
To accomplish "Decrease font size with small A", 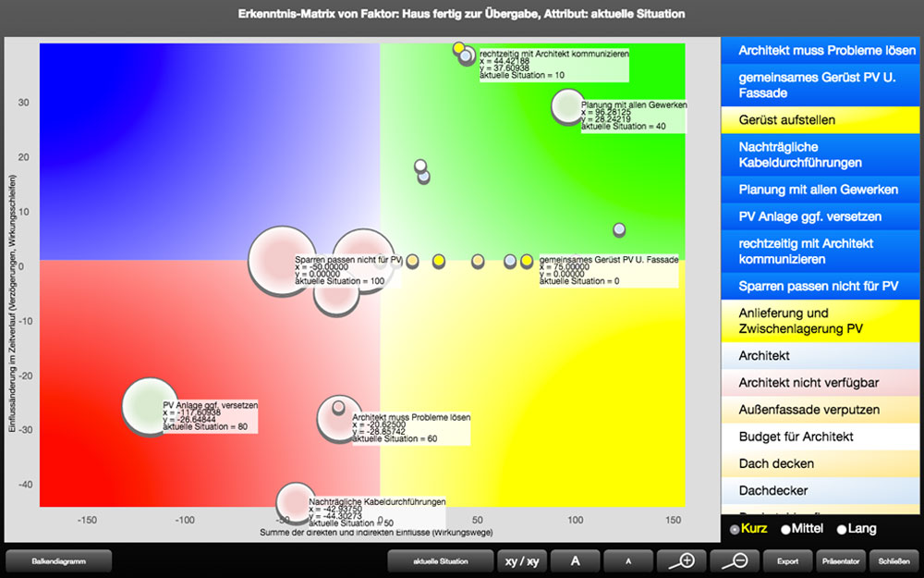I will [627, 560].
